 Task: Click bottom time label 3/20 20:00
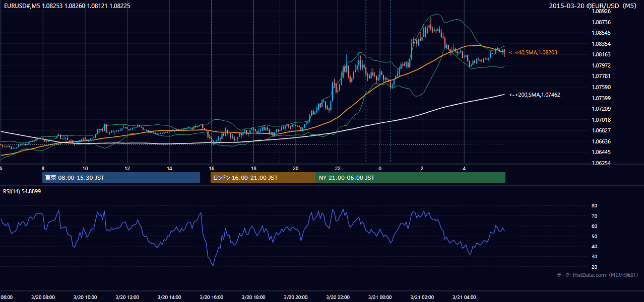click(x=295, y=297)
